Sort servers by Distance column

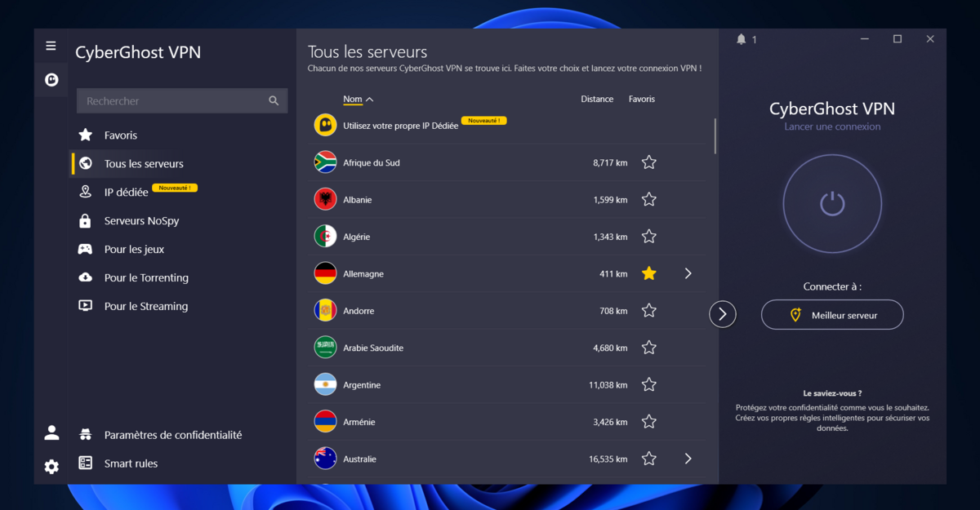tap(597, 100)
